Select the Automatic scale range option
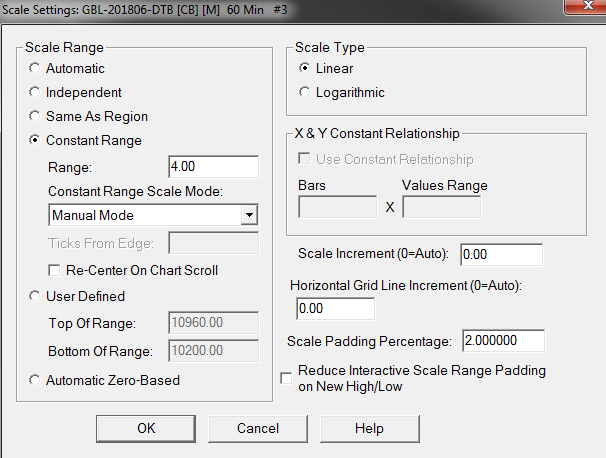 (x=37, y=68)
